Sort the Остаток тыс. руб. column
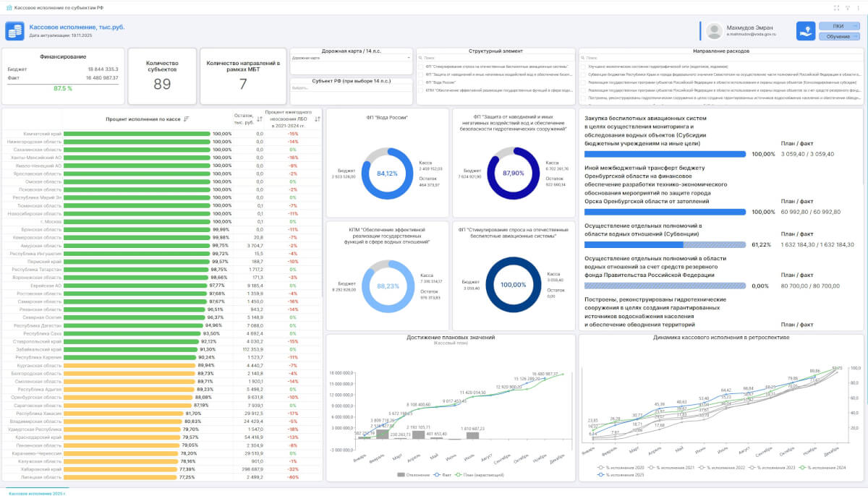 (260, 119)
